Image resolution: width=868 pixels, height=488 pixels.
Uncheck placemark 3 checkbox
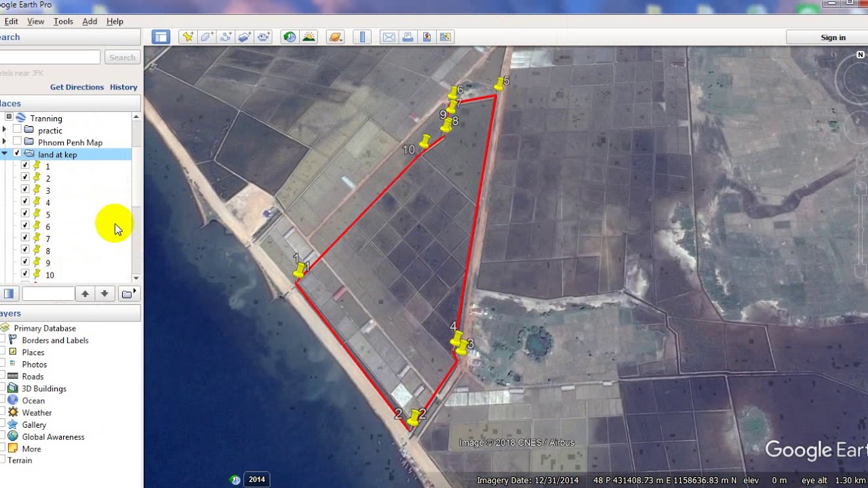coord(25,190)
